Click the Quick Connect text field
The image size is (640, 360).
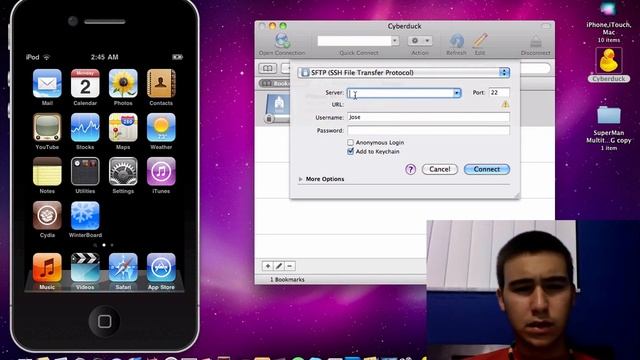[x=354, y=41]
